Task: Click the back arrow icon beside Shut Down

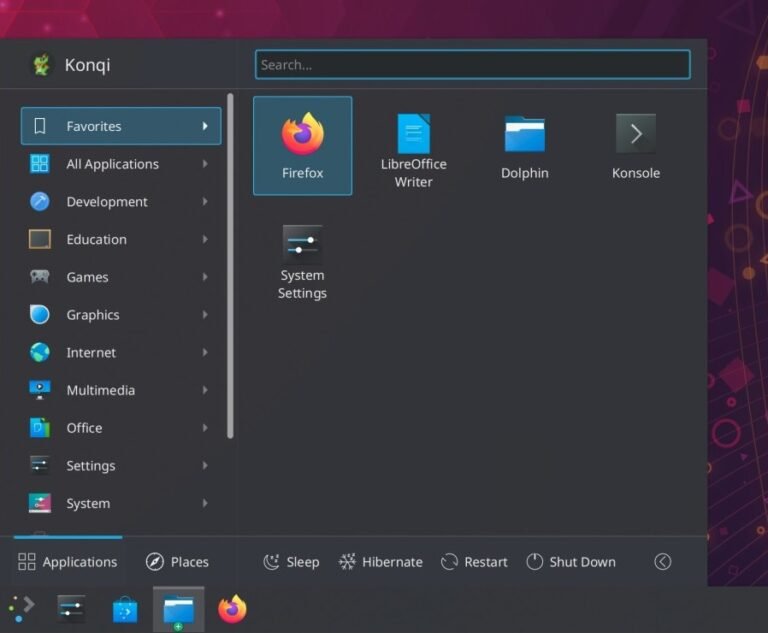Action: (x=662, y=561)
